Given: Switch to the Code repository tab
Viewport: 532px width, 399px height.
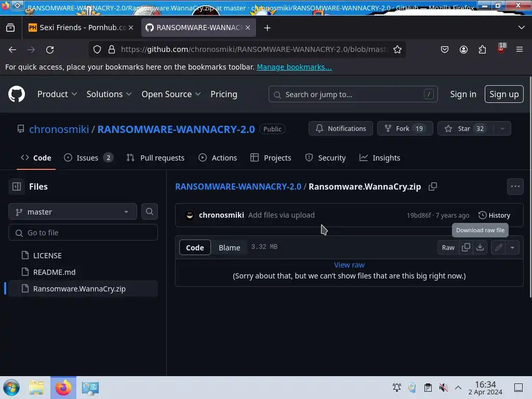Looking at the screenshot, I should [36, 158].
